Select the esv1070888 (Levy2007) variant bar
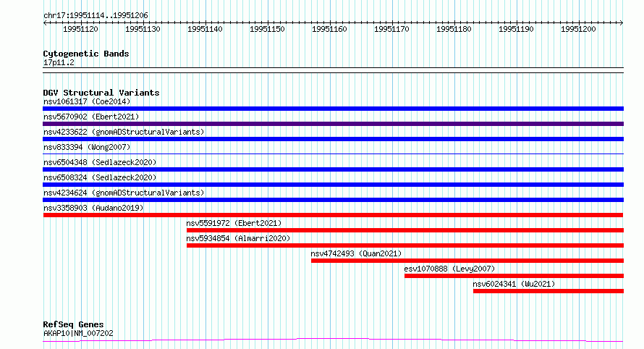 [x=514, y=276]
